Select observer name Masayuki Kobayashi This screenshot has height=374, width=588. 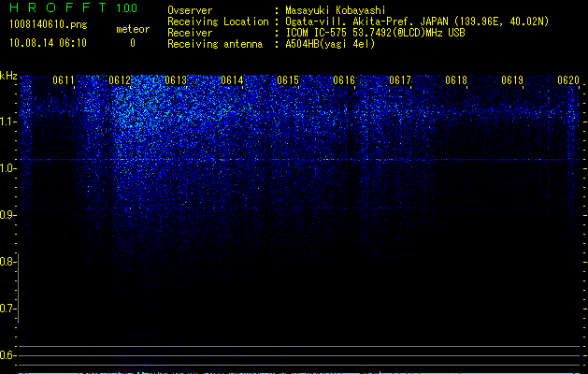pyautogui.click(x=336, y=10)
